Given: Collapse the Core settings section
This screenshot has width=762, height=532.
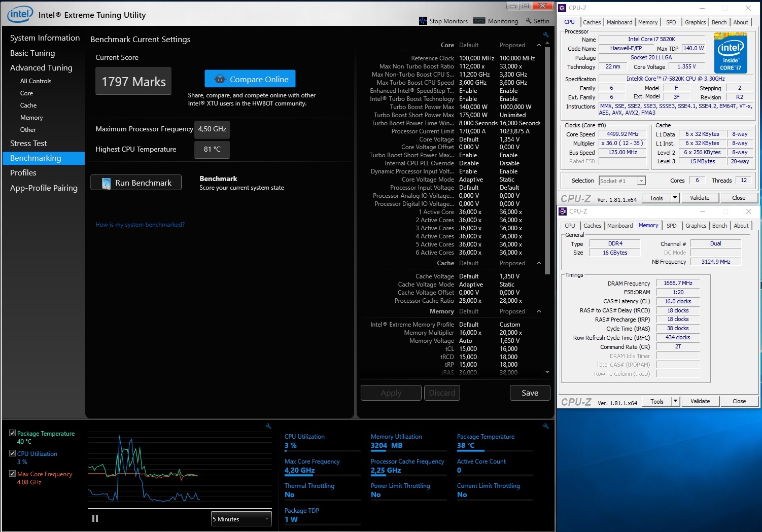Looking at the screenshot, I should tap(539, 45).
